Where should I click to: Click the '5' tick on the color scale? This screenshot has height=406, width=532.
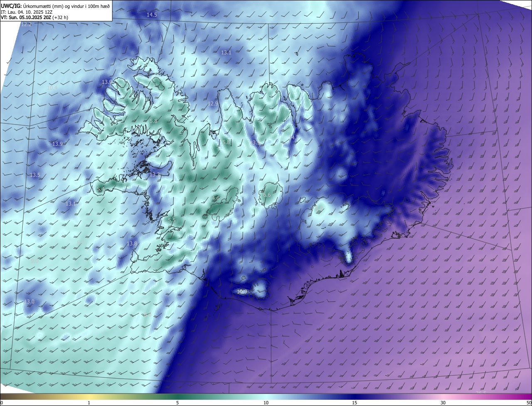pos(177,403)
